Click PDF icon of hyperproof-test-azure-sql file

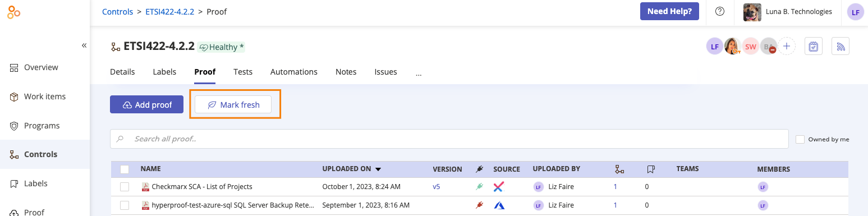pyautogui.click(x=145, y=205)
